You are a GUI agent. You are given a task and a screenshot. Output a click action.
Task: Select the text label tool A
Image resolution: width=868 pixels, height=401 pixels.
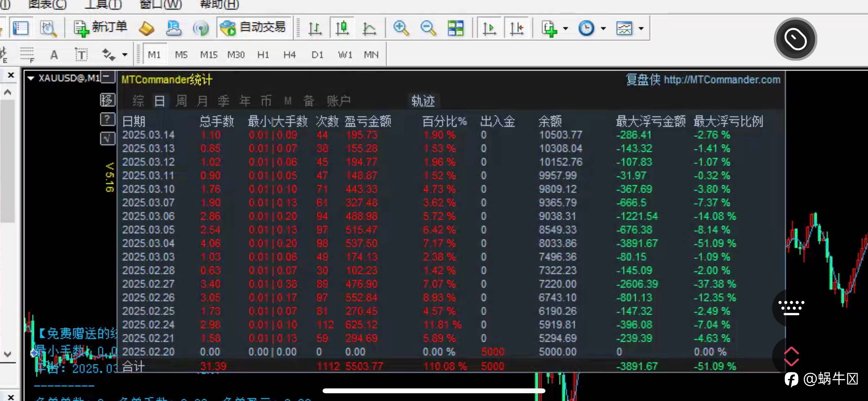(x=54, y=55)
